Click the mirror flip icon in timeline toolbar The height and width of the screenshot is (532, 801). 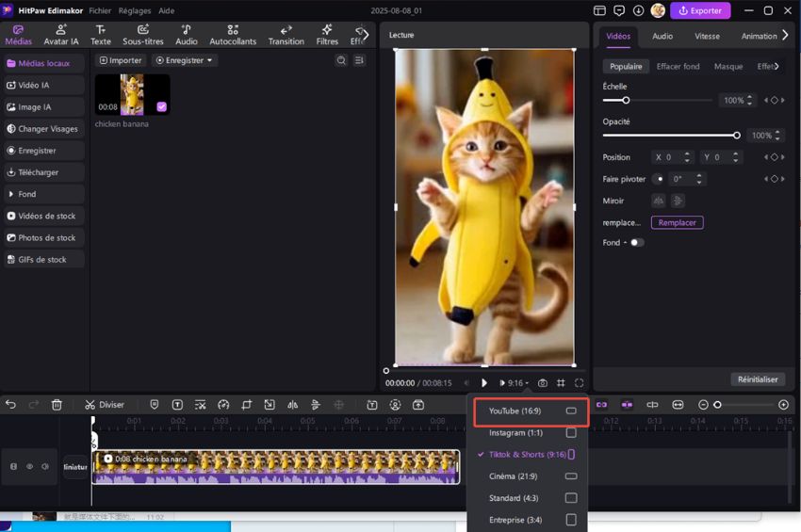(x=292, y=405)
